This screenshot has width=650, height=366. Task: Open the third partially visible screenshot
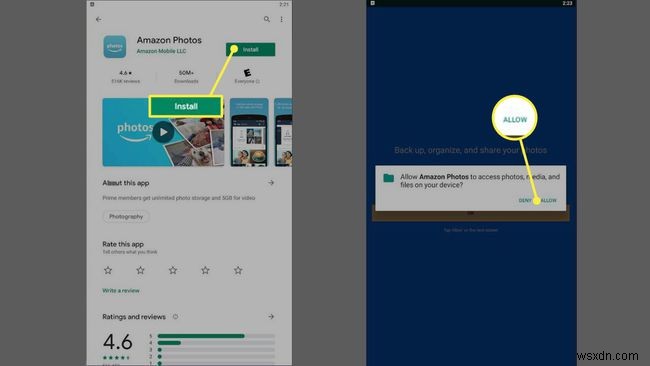click(x=284, y=132)
